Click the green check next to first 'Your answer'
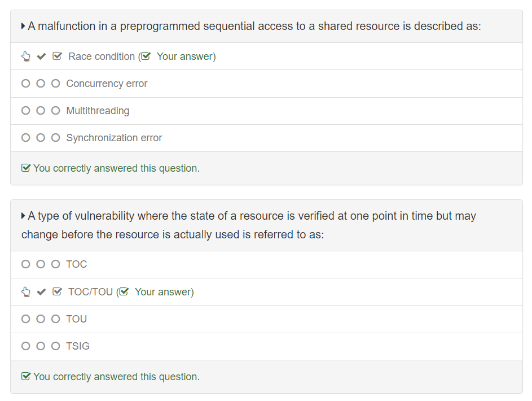 (x=146, y=56)
